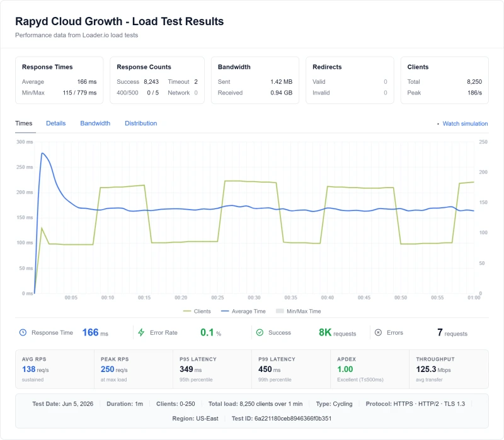Click the 7 requests errors value
The width and height of the screenshot is (504, 440).
pos(452,332)
